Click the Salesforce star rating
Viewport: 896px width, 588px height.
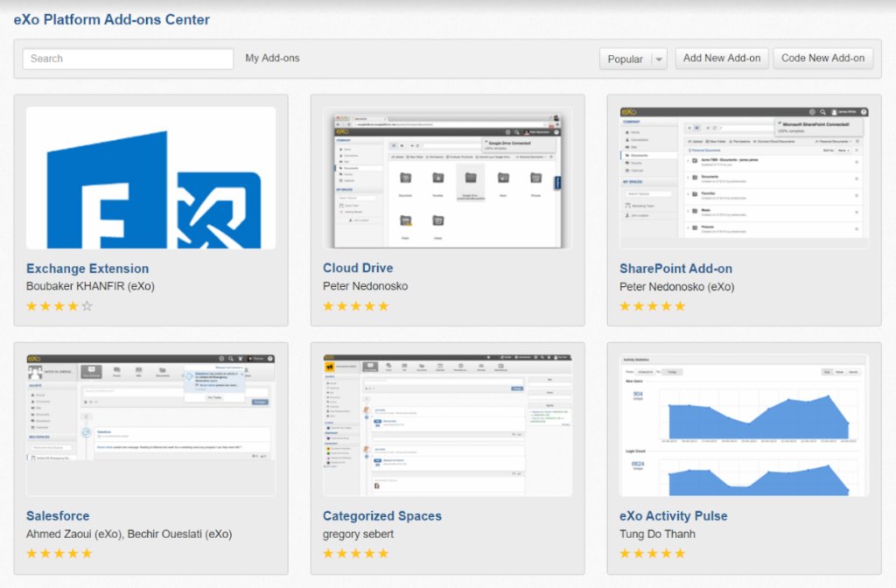click(59, 553)
